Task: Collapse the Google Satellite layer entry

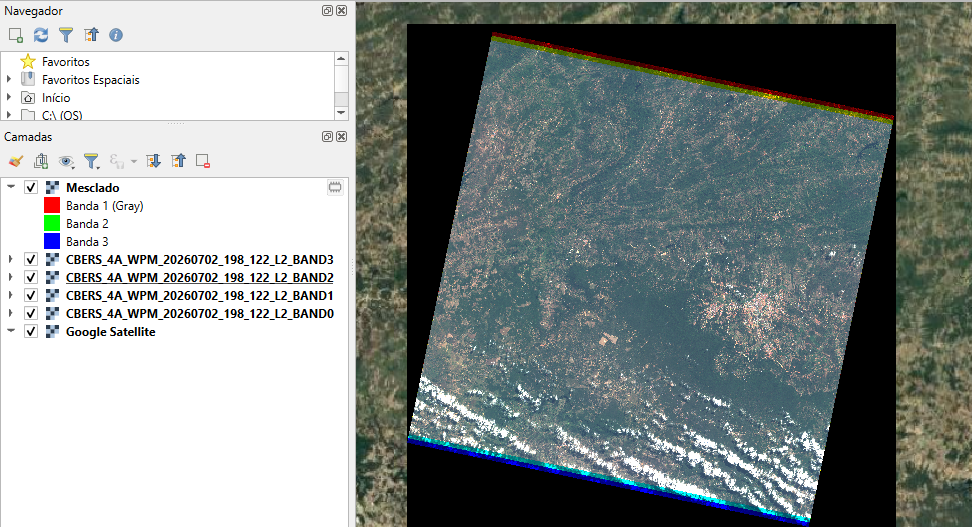Action: (11, 331)
